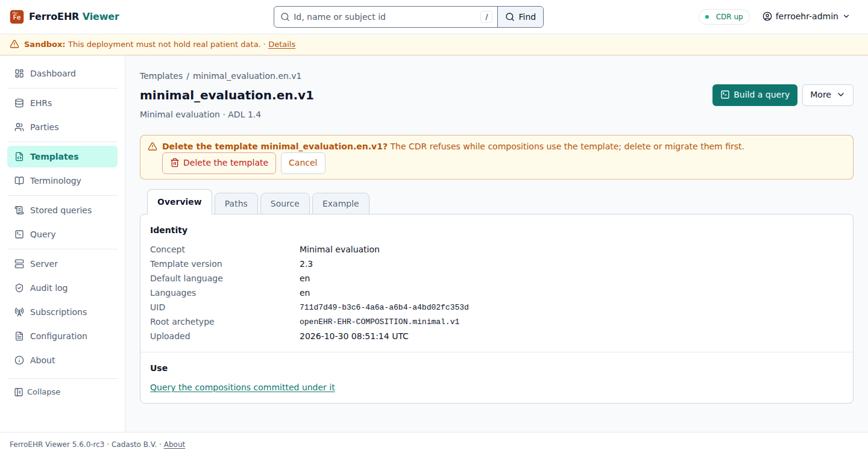Open Query the compositions committed under it
Image resolution: width=868 pixels, height=456 pixels.
tap(242, 387)
